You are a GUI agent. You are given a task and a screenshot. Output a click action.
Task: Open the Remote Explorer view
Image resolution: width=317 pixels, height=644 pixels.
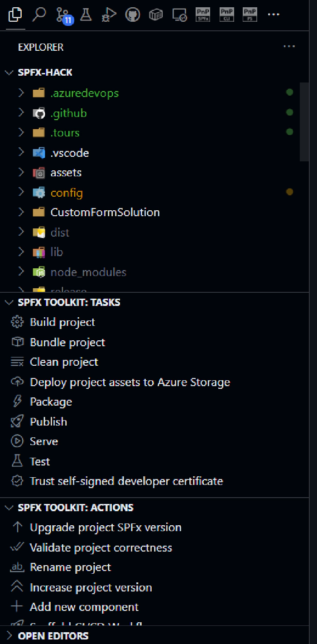(x=180, y=15)
